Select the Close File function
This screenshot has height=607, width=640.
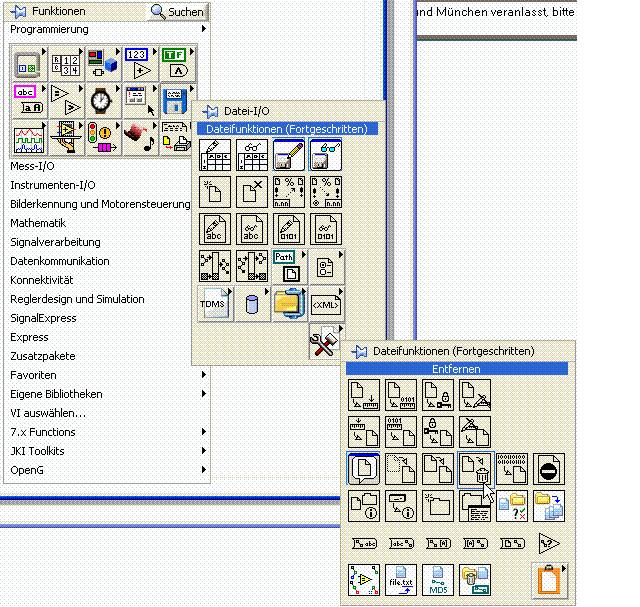coord(252,192)
